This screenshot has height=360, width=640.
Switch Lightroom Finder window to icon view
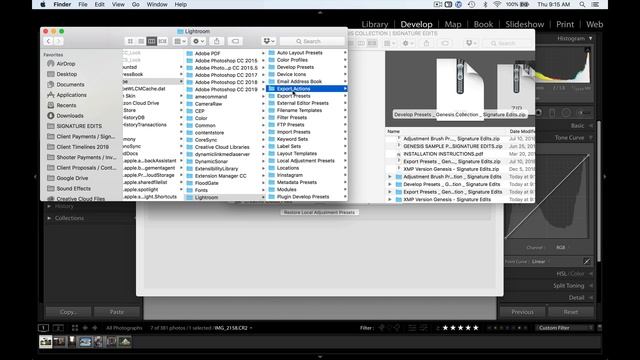point(130,41)
